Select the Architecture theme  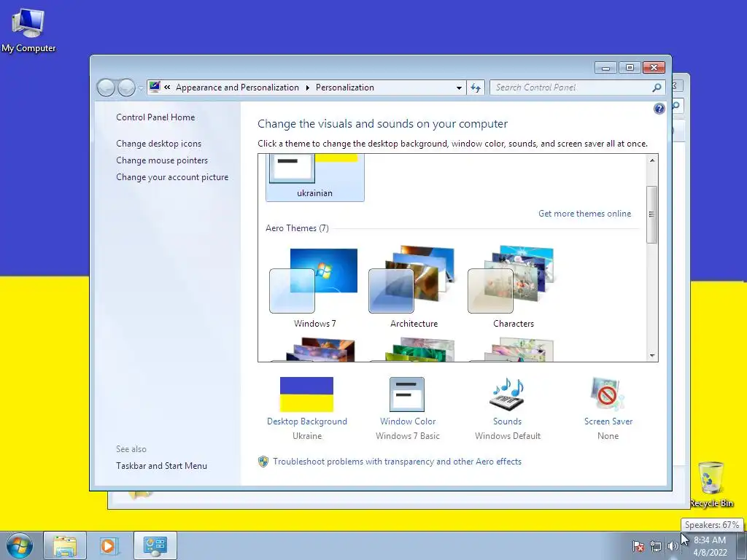coord(414,287)
